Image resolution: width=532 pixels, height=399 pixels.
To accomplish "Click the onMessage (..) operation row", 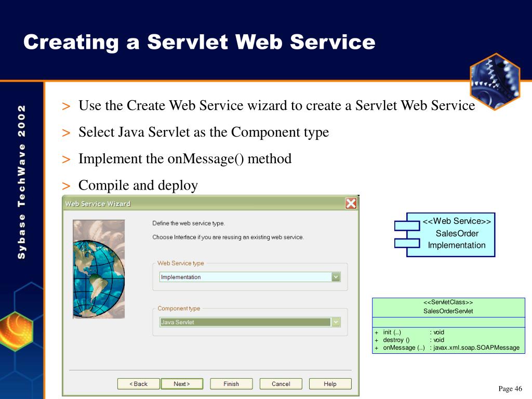I will [x=447, y=348].
